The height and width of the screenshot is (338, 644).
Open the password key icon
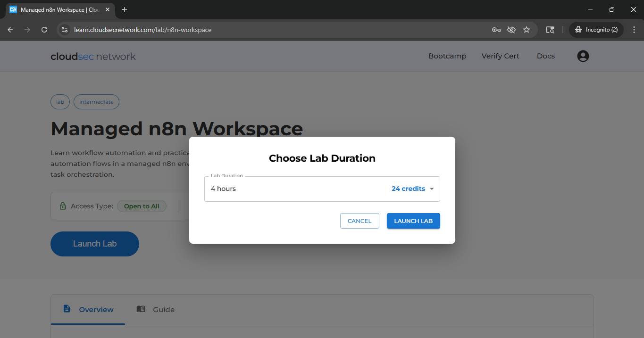pos(496,30)
